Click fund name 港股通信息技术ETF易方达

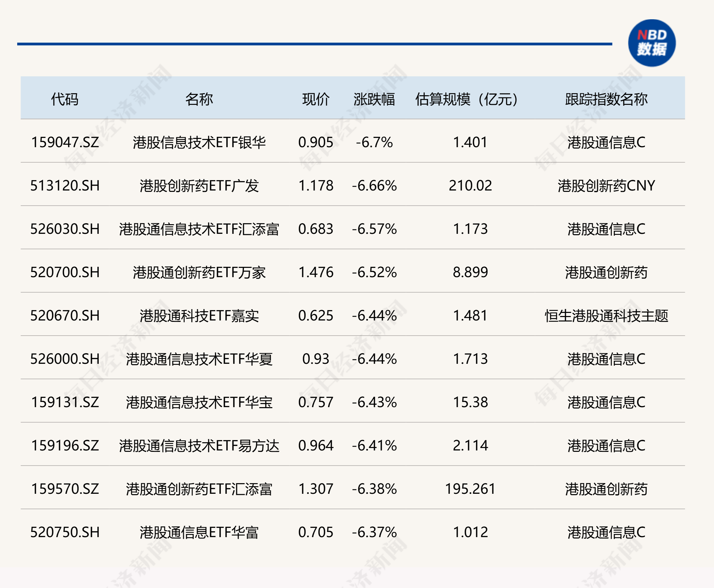199,446
